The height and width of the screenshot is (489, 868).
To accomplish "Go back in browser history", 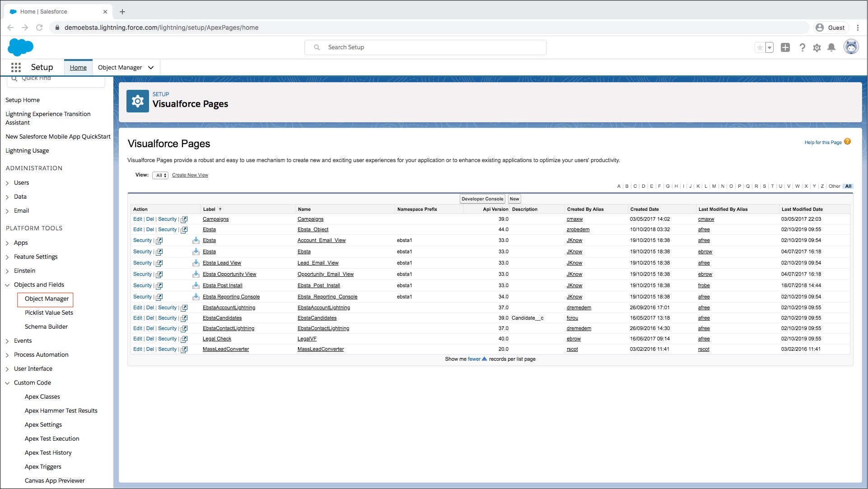I will coord(10,28).
